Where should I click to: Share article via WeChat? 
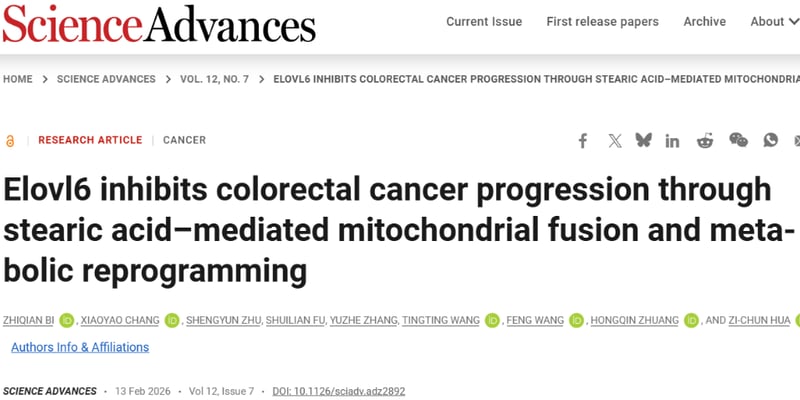click(738, 141)
